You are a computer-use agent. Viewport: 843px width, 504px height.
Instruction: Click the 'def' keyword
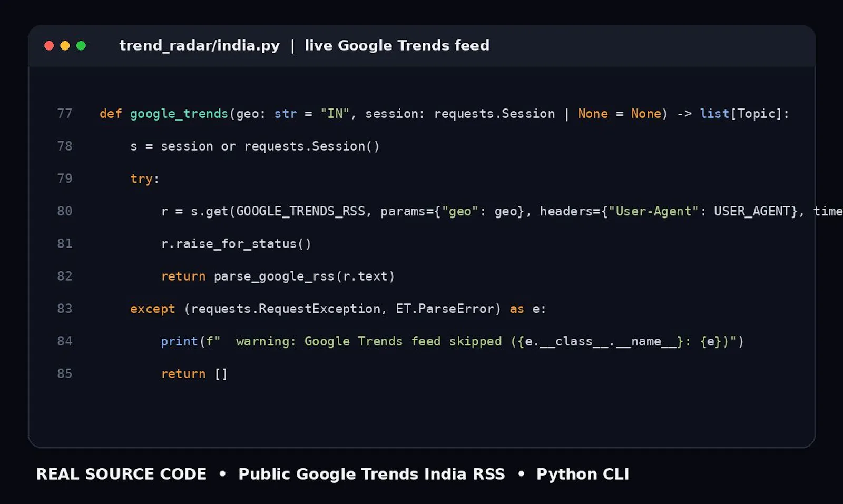[111, 114]
